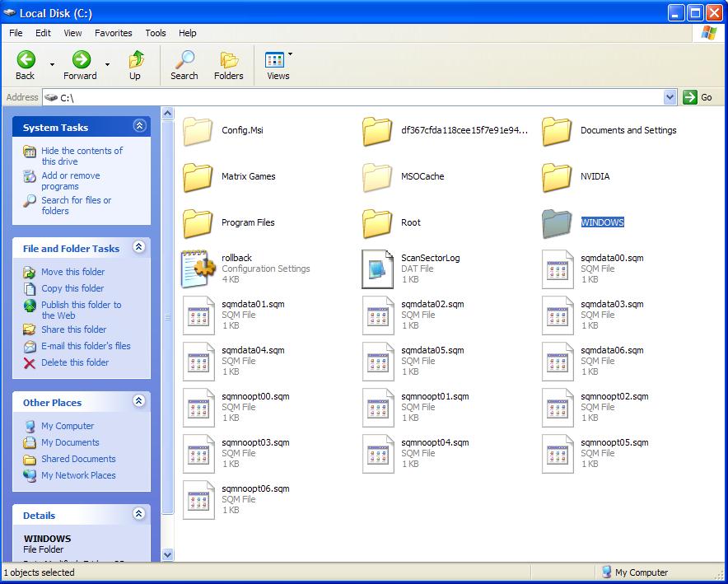Select the NVIDIA folder icon

pyautogui.click(x=558, y=177)
